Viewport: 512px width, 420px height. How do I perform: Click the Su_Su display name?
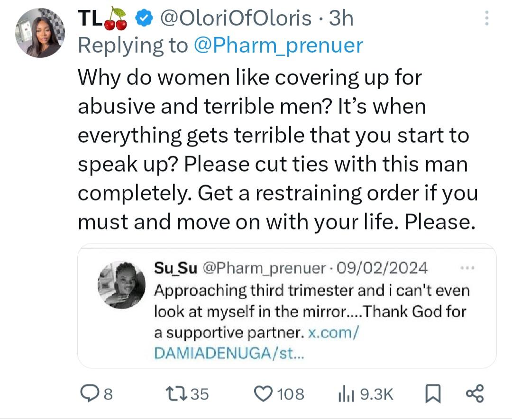(176, 268)
